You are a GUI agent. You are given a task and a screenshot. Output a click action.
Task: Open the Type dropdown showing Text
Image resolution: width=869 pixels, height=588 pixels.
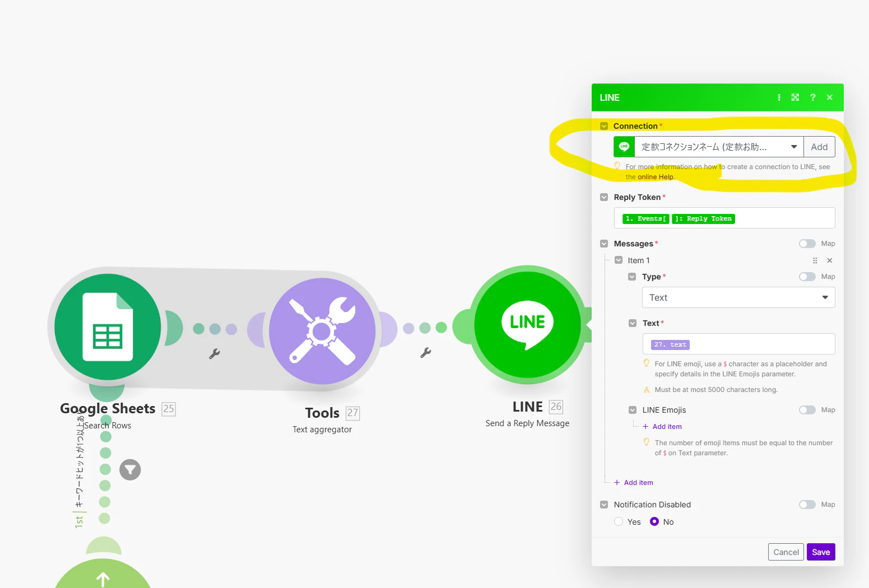[738, 297]
